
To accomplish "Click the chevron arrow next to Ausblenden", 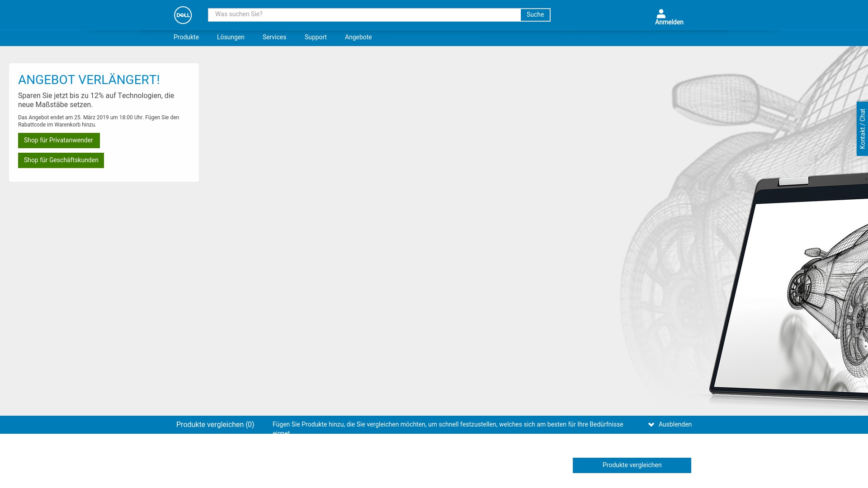I will point(651,425).
